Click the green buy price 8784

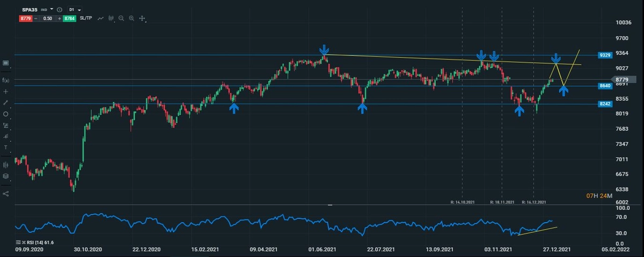point(69,18)
